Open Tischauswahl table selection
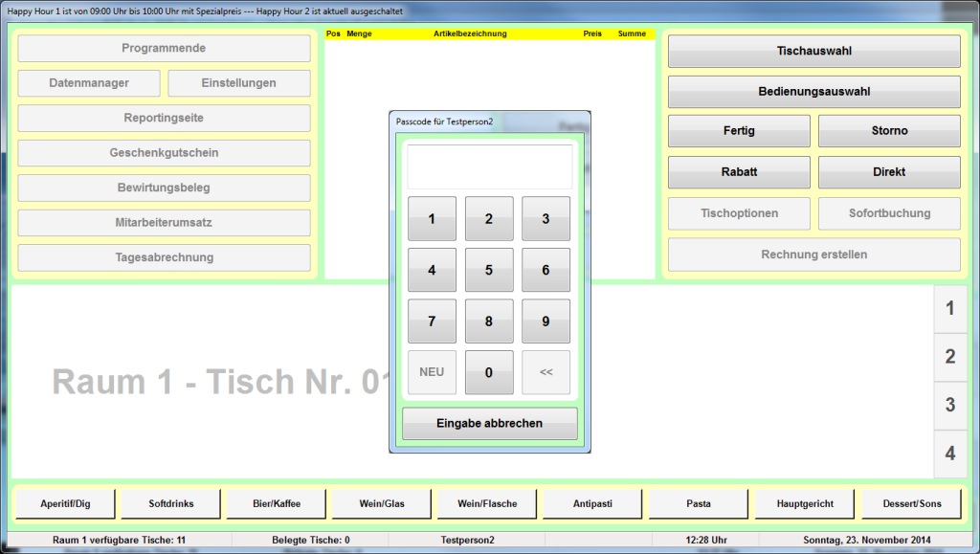This screenshot has width=980, height=554. tap(813, 51)
